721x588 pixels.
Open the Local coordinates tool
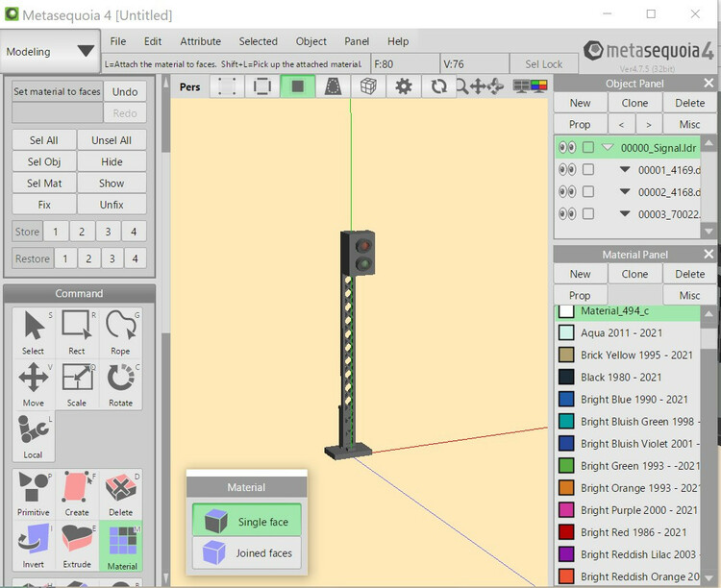click(x=33, y=436)
